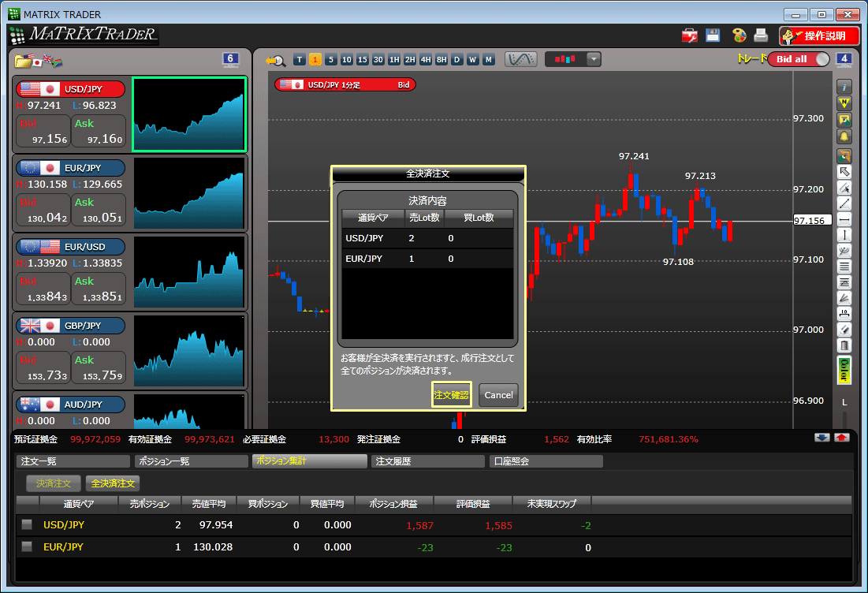The image size is (868, 593).
Task: Open the currency pair folder icon
Action: click(x=38, y=61)
